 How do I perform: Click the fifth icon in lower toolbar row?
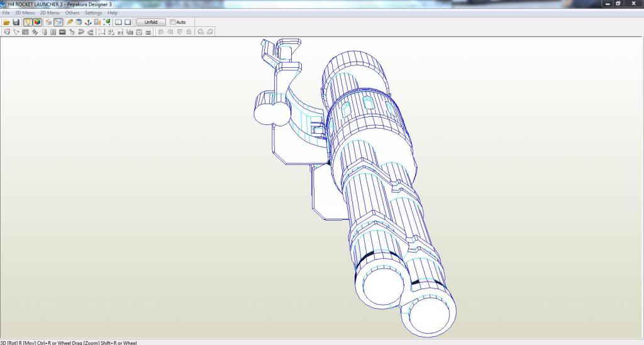pyautogui.click(x=45, y=32)
